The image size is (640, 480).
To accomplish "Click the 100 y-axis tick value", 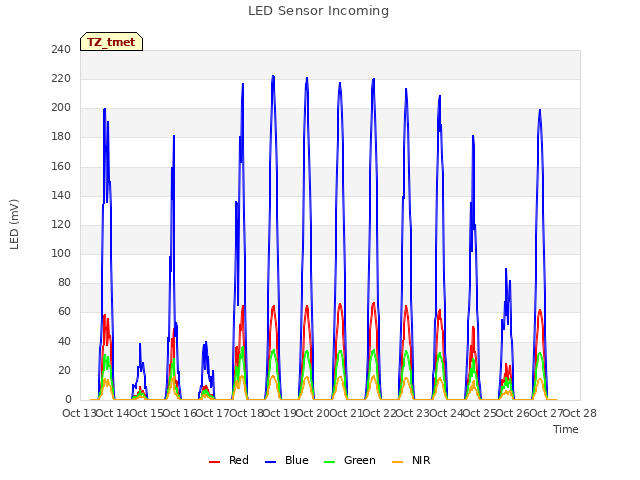I will coord(61,253).
